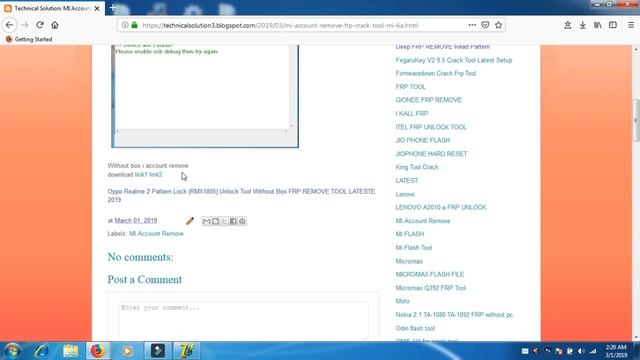640x360 pixels.
Task: Open Nokia 2.1 TA-1080 FRP label
Action: tap(454, 315)
